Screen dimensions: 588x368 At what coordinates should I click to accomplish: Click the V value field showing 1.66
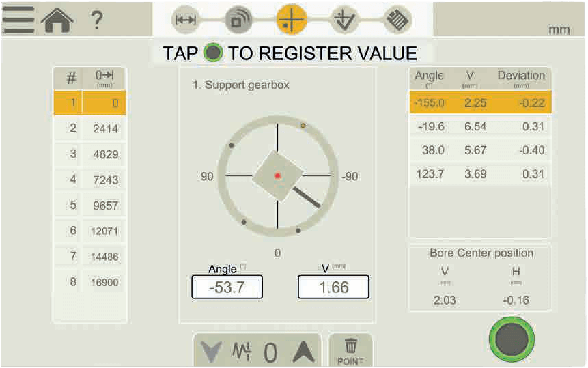pos(333,287)
